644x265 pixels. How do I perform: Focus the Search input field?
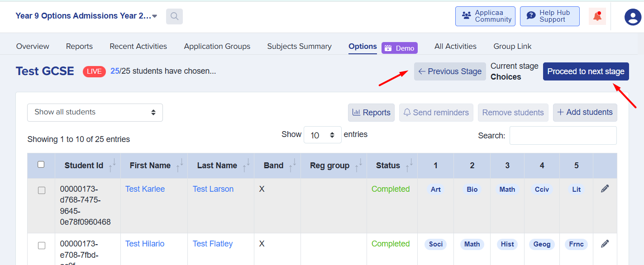[563, 136]
